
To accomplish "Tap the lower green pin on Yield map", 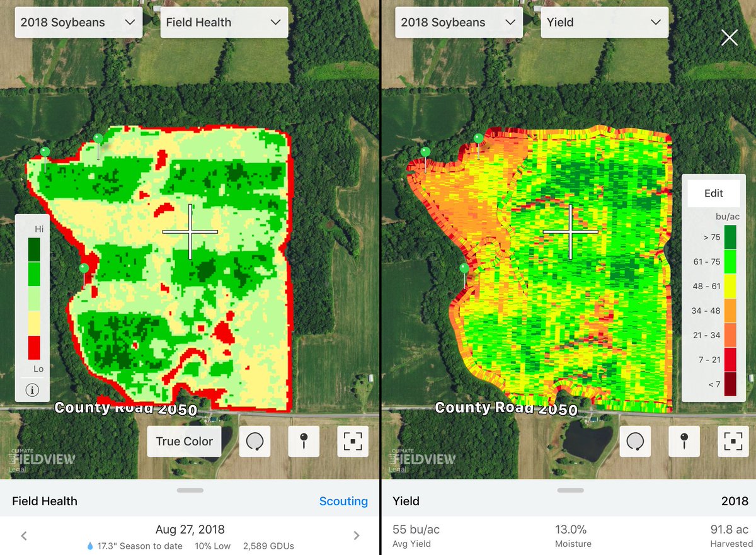I will pyautogui.click(x=464, y=268).
